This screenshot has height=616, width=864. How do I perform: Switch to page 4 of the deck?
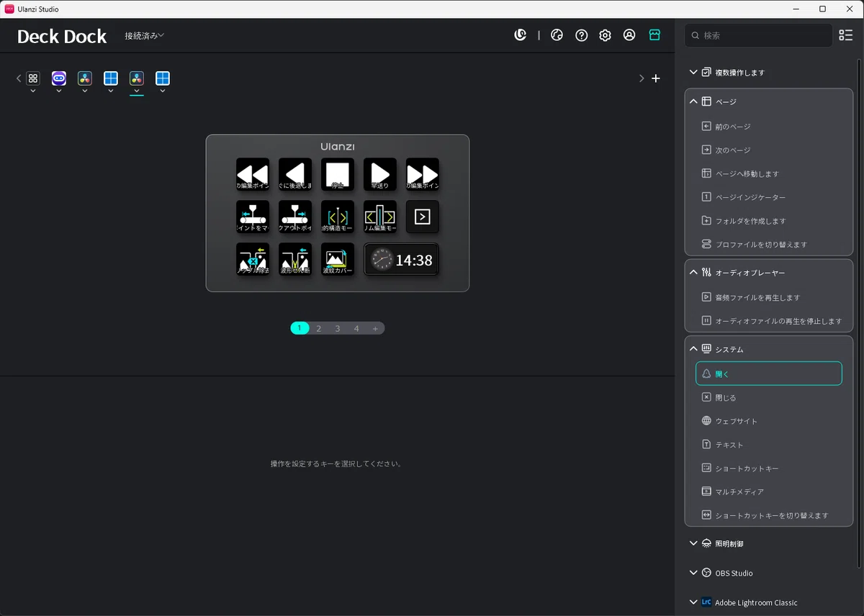(356, 328)
